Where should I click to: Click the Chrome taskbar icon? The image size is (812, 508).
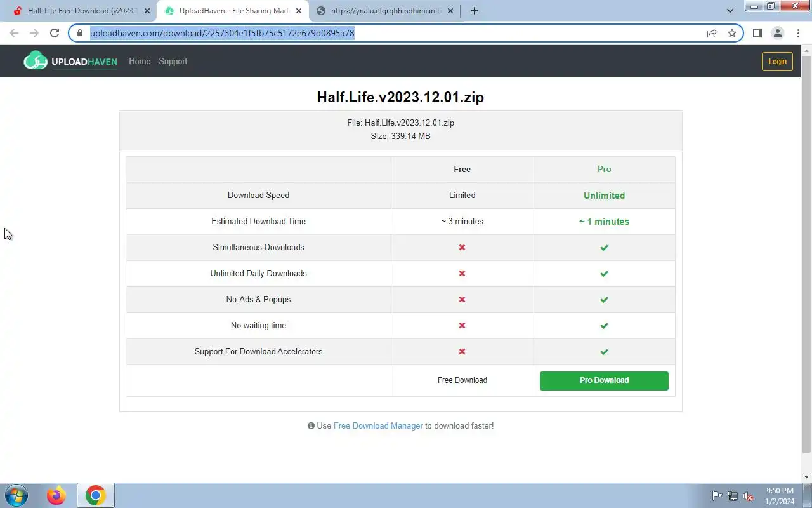tap(96, 495)
